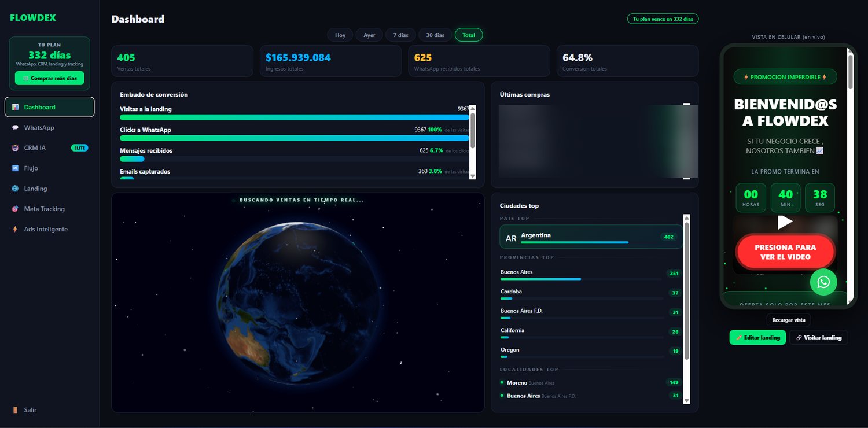
Task: Click the Landing globe icon
Action: click(x=15, y=189)
